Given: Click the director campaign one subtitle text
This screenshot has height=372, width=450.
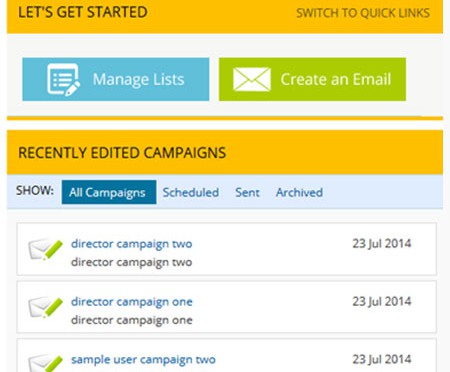Looking at the screenshot, I should tap(131, 320).
